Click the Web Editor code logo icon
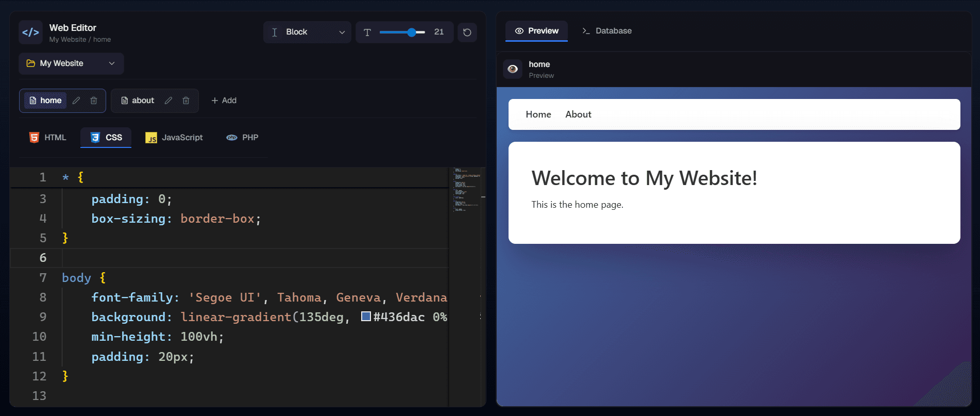The height and width of the screenshot is (416, 980). coord(30,32)
